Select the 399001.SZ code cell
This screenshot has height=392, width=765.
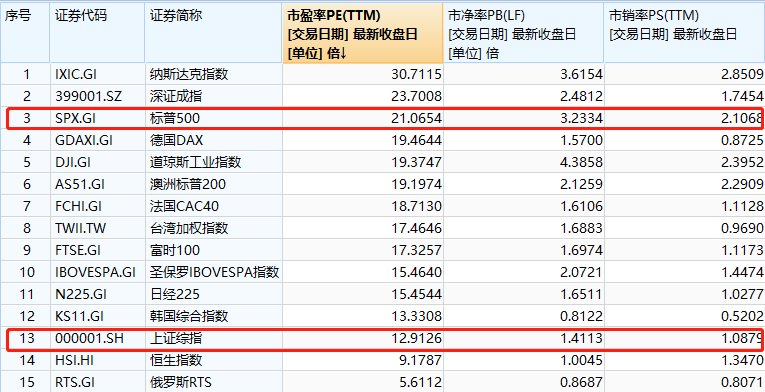click(x=97, y=96)
